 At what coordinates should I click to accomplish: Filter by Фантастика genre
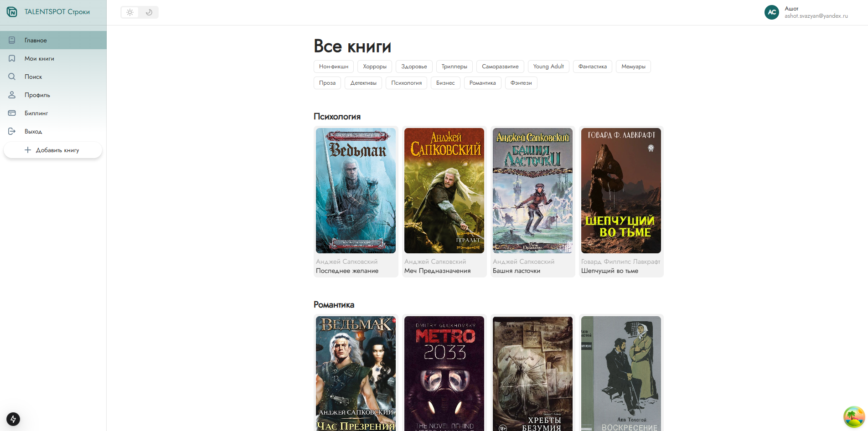click(x=593, y=67)
